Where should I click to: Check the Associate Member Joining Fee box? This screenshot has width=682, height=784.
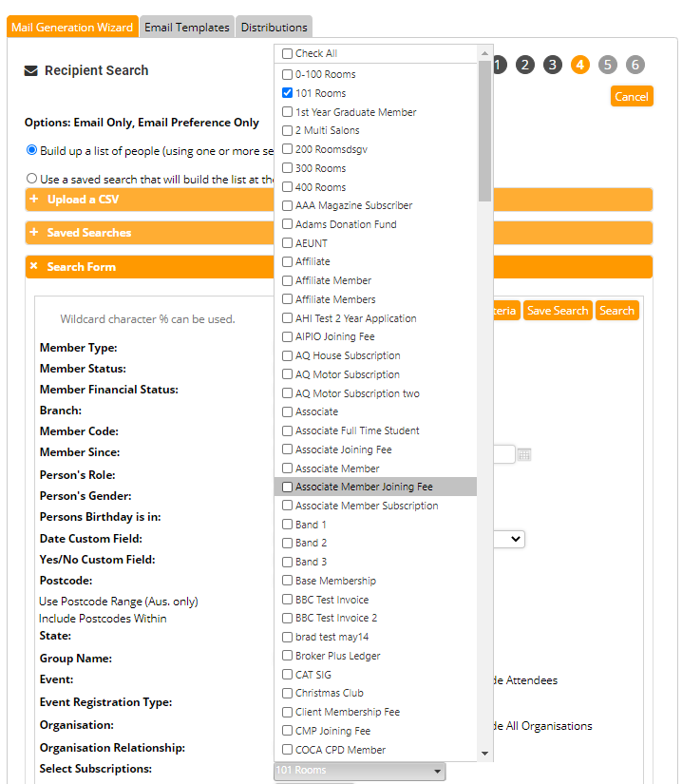288,487
